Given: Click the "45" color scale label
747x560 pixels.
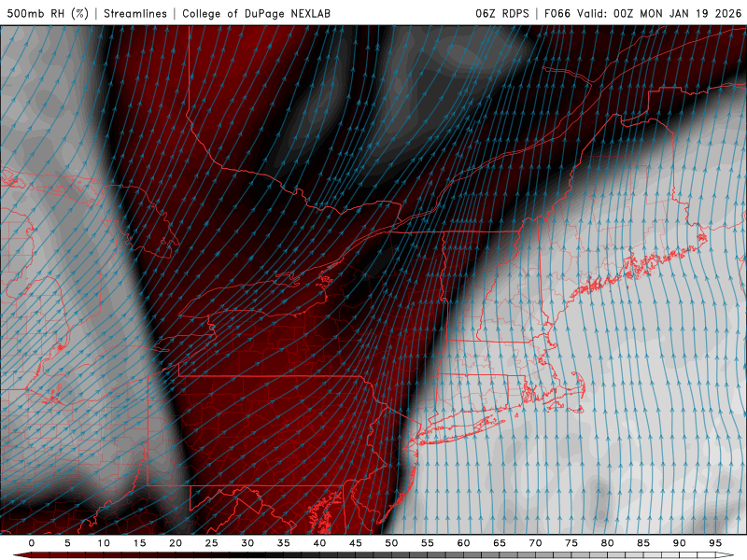Looking at the screenshot, I should (x=356, y=543).
